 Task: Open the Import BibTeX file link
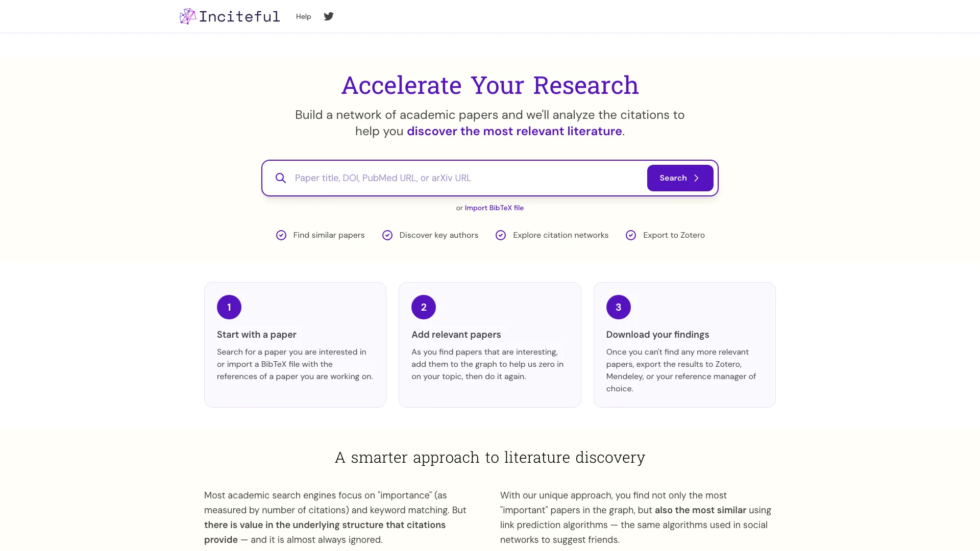tap(494, 208)
